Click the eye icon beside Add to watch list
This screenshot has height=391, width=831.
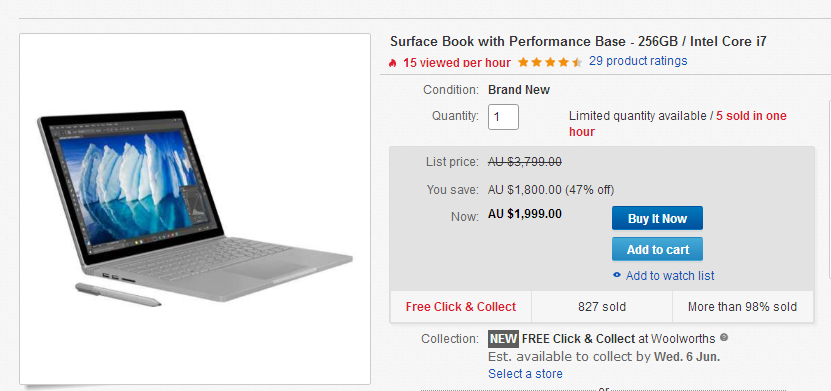click(x=616, y=275)
